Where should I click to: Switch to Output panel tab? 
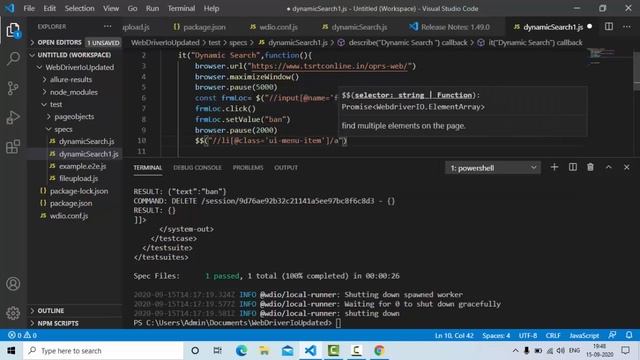286,168
